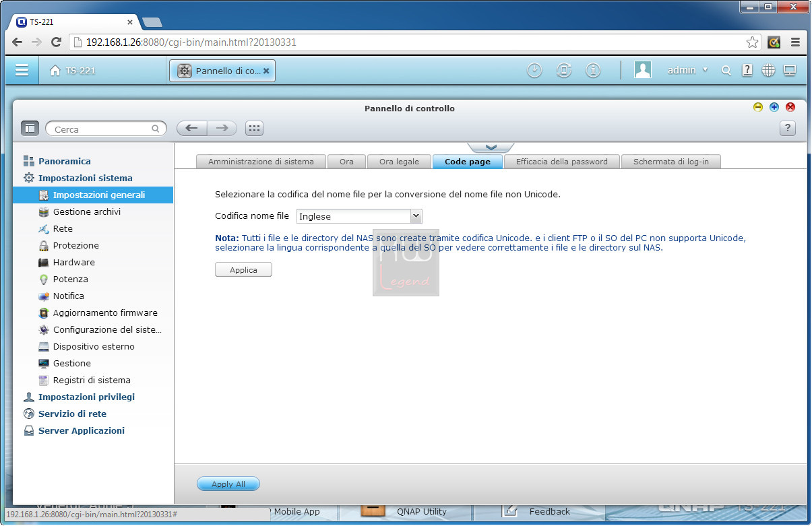
Task: Open Registri di sistema
Action: pyautogui.click(x=93, y=381)
